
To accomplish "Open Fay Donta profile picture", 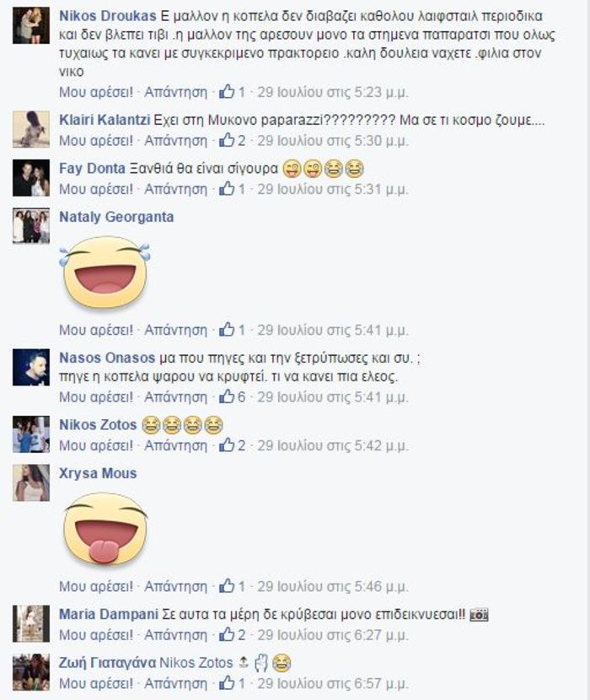I will (x=31, y=178).
